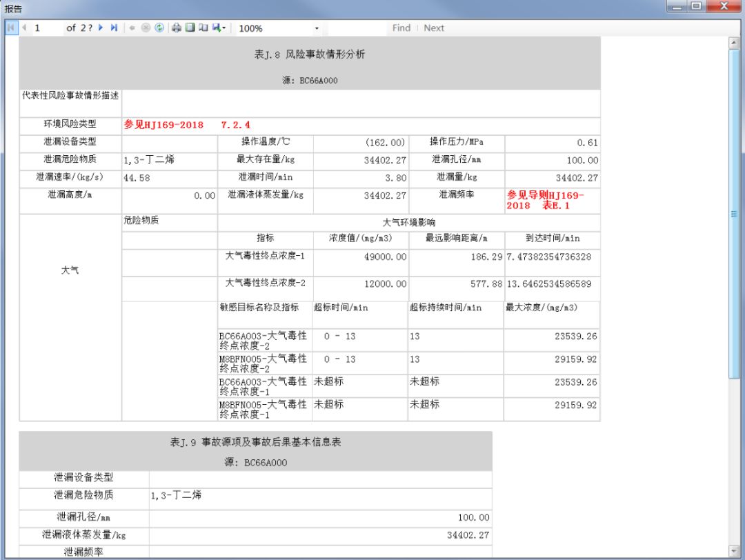Screen dimensions: 745x560
Task: Click the Next search link
Action: [434, 28]
